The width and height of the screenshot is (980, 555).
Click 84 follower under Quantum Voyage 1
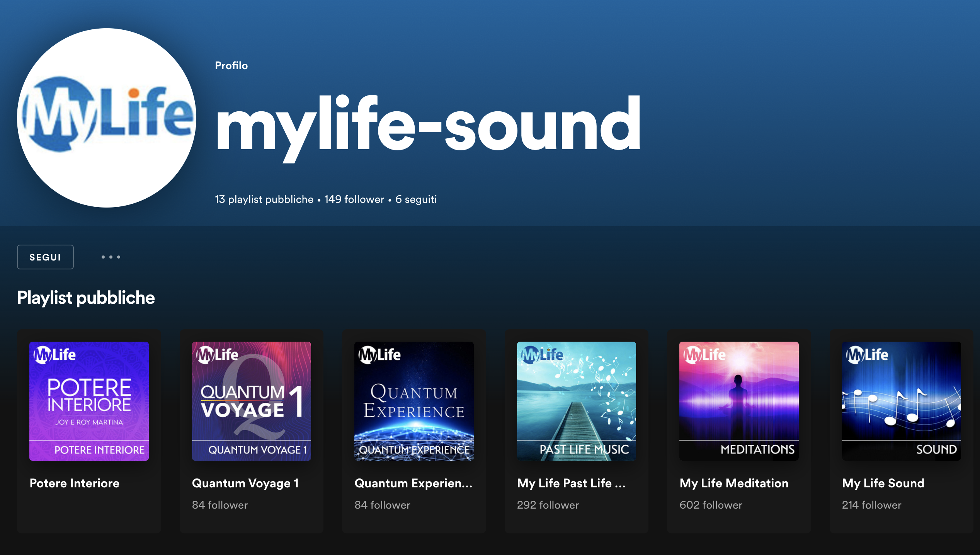[x=220, y=505]
